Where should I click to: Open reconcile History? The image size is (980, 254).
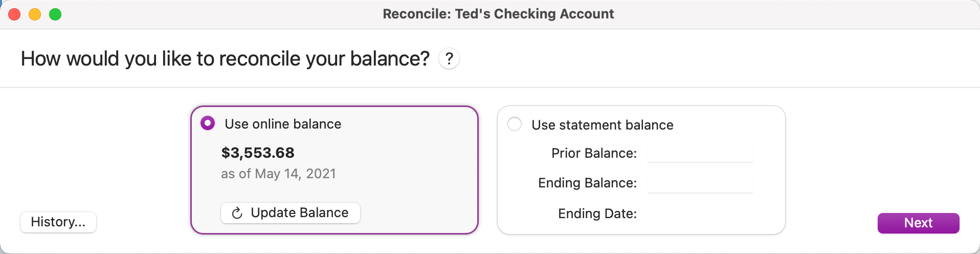click(58, 222)
